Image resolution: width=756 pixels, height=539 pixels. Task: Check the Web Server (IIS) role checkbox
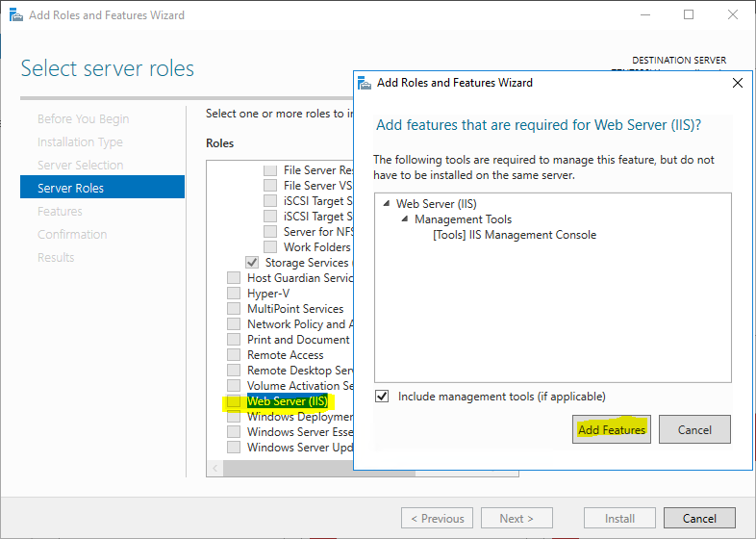[x=234, y=401]
